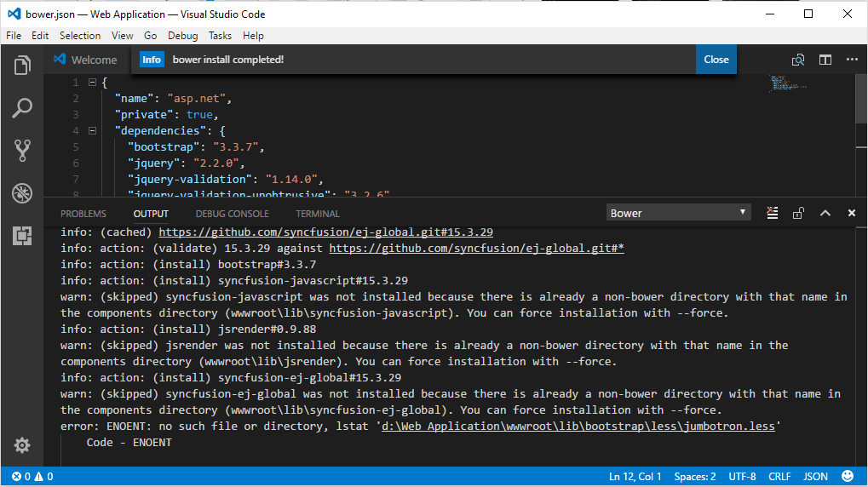868x487 pixels.
Task: Open the Help menu
Action: 253,36
